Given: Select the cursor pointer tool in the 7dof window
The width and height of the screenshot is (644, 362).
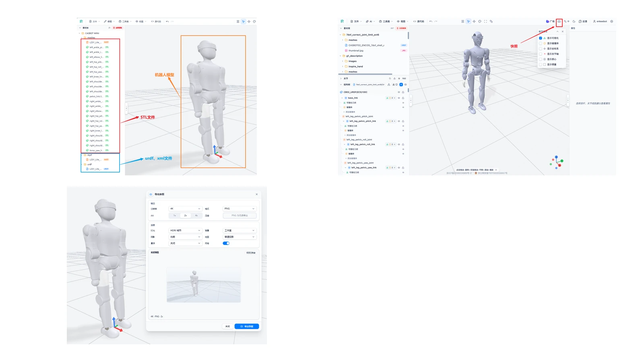Looking at the screenshot, I should (468, 21).
